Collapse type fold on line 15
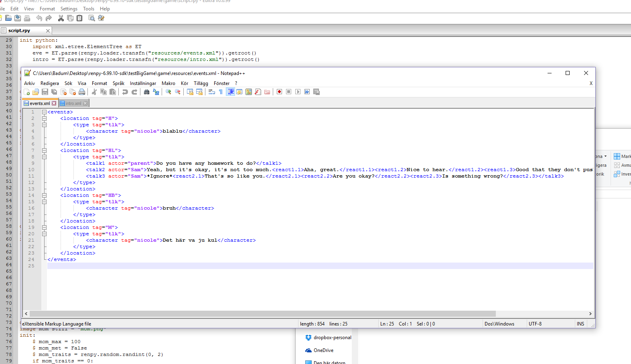This screenshot has width=631, height=364. coord(44,202)
